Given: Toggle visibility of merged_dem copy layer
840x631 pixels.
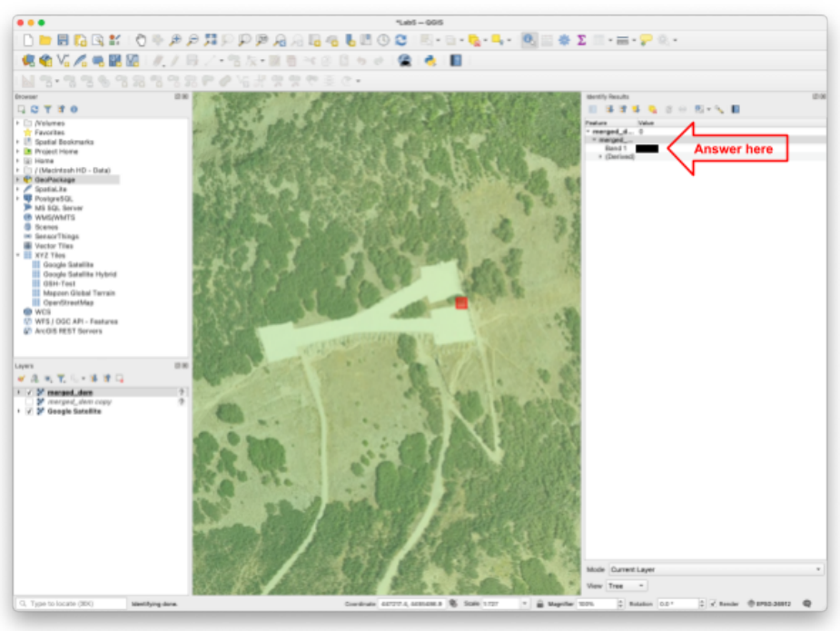Looking at the screenshot, I should [29, 401].
